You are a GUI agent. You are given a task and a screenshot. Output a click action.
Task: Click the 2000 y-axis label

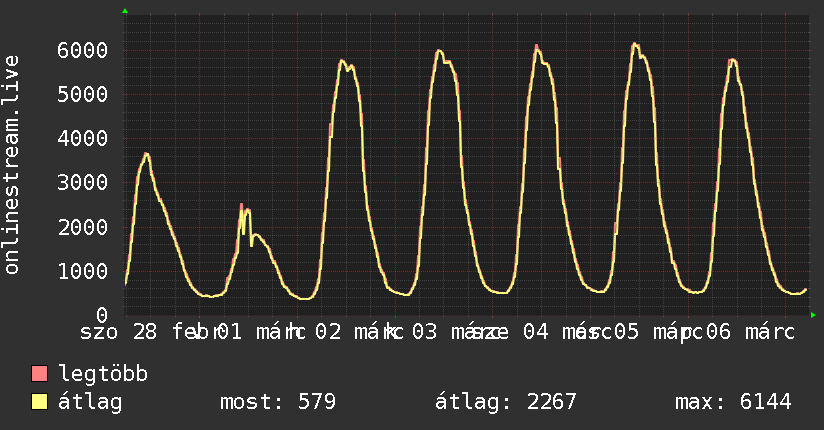click(83, 227)
